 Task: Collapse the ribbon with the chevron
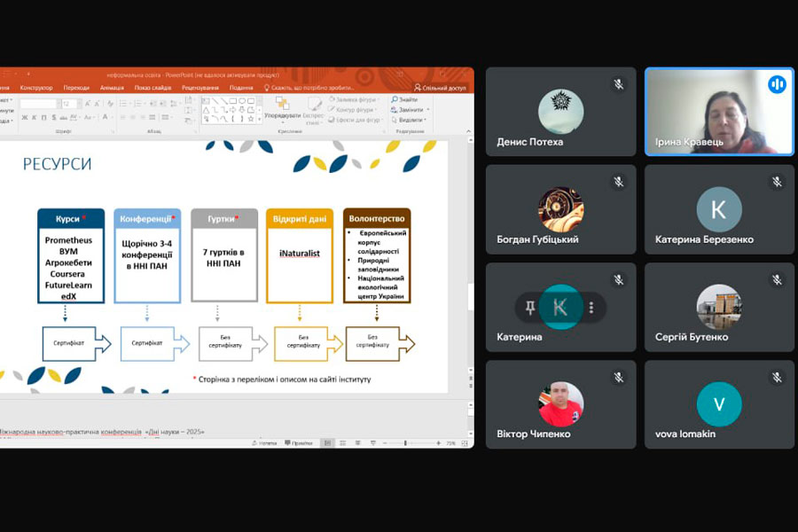point(469,131)
